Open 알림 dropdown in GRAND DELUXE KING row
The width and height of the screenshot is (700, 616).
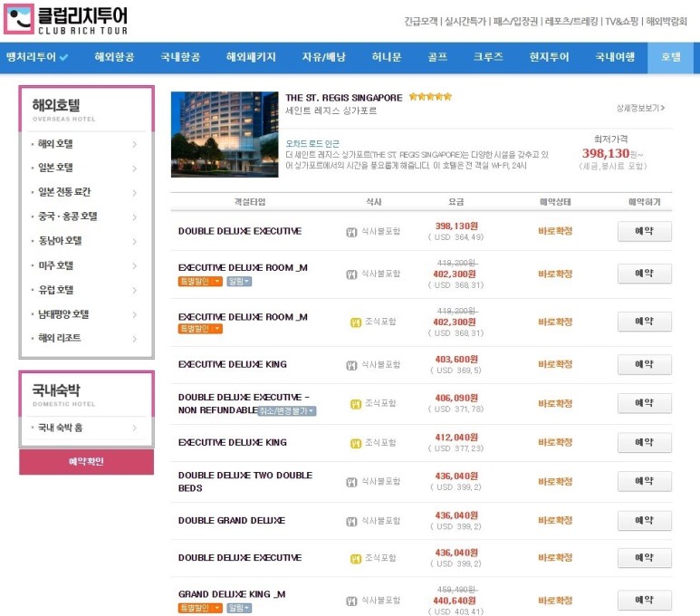coord(239,608)
